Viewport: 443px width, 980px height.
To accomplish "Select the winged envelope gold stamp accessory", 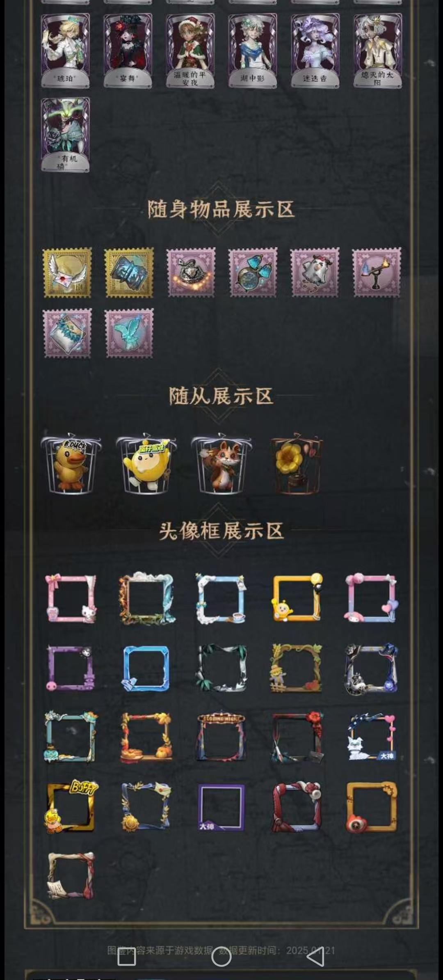I will point(67,272).
